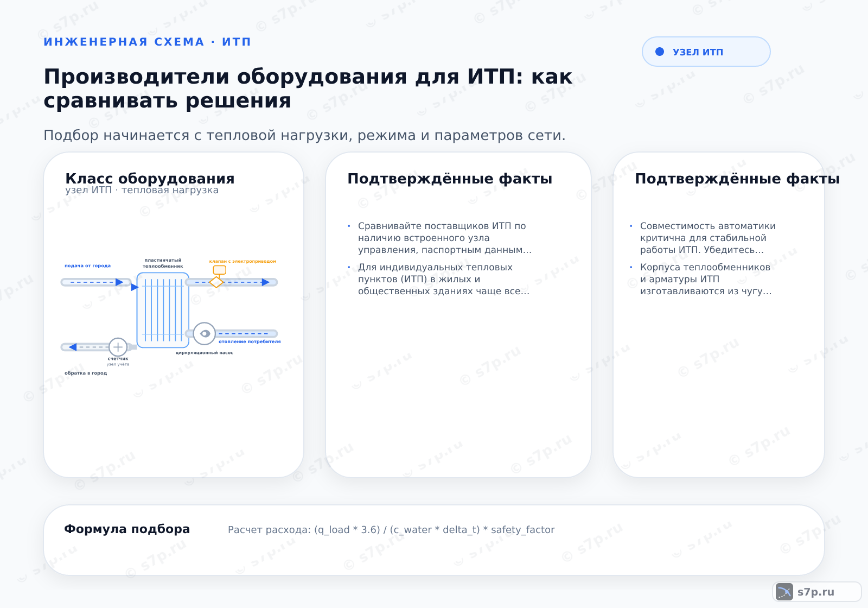
Task: Click bullet 'Совместимость автоматики критична'
Action: point(707,238)
